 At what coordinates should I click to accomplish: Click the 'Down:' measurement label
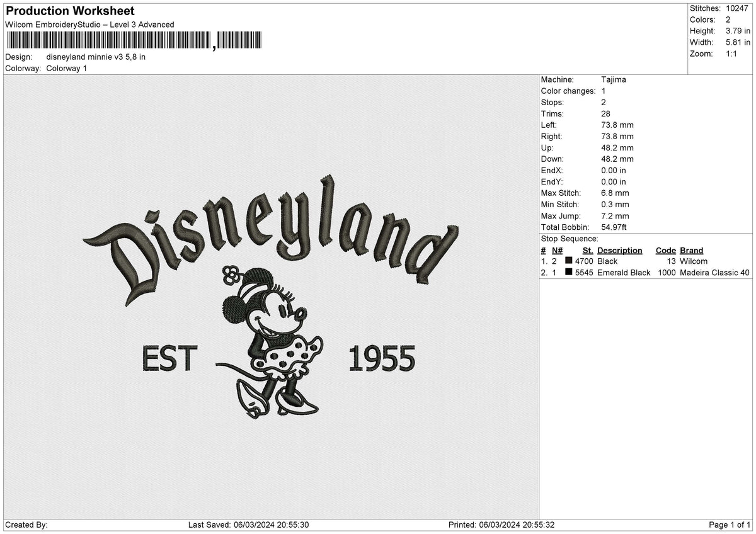tap(553, 159)
